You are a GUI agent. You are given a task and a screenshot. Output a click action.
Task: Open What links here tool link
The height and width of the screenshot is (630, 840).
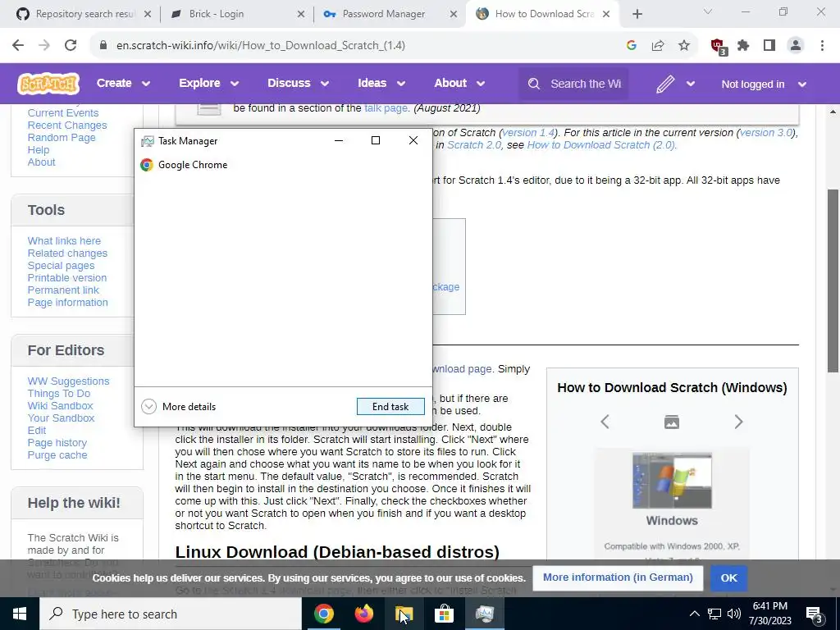64,241
